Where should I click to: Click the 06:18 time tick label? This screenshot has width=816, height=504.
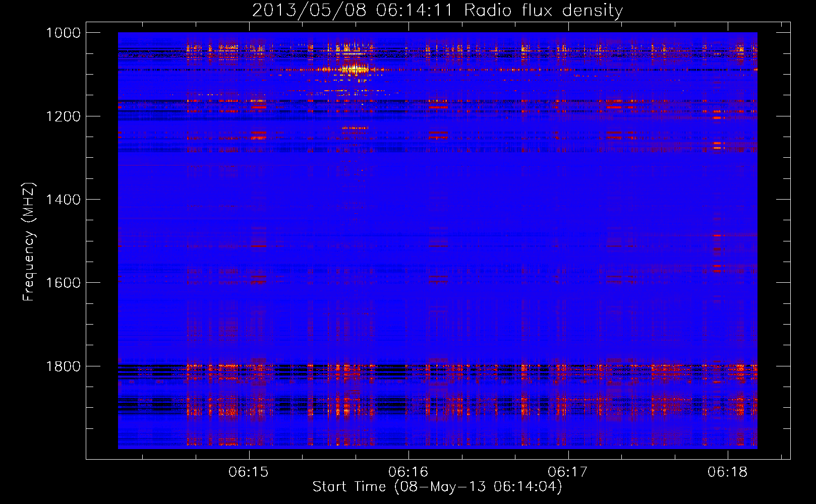(x=728, y=472)
